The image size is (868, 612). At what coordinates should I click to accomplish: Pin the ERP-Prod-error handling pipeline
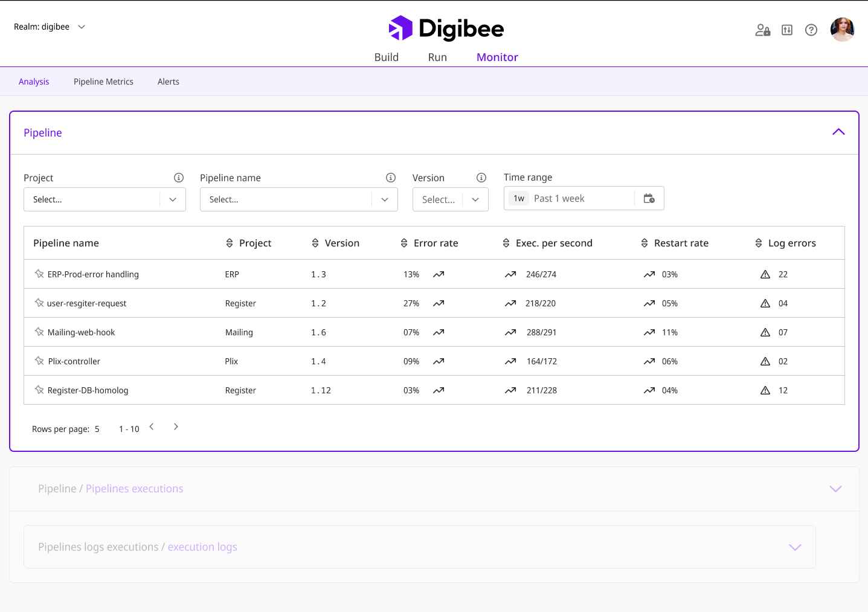pyautogui.click(x=39, y=274)
